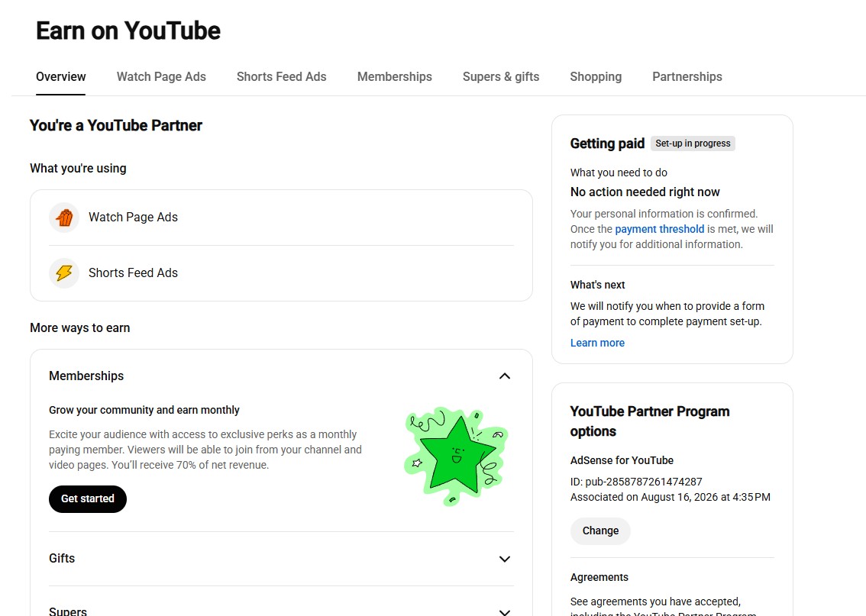Go to the Memberships tab
This screenshot has width=866, height=616.
(x=394, y=77)
